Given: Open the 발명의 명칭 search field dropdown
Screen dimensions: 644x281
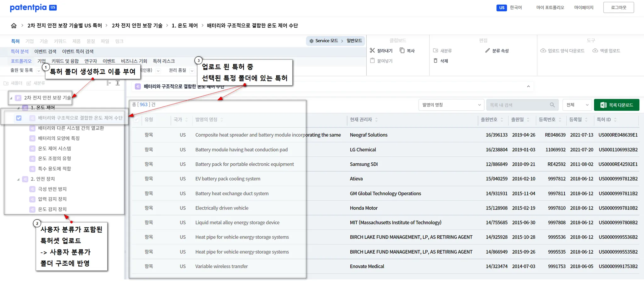Looking at the screenshot, I should click(x=451, y=105).
